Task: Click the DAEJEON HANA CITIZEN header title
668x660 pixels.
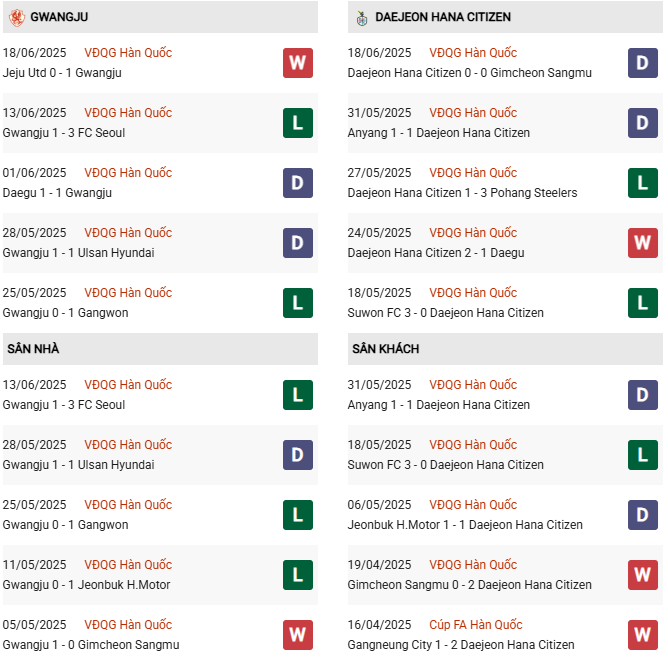Action: (443, 17)
